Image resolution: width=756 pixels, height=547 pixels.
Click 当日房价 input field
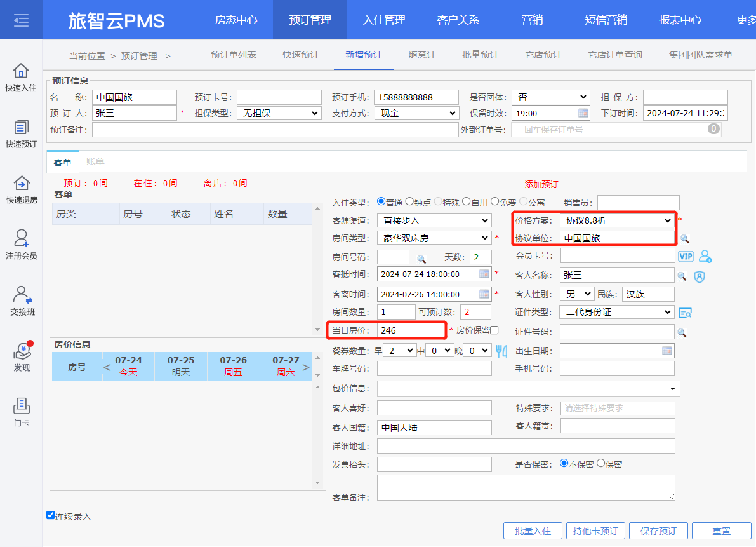pos(410,330)
